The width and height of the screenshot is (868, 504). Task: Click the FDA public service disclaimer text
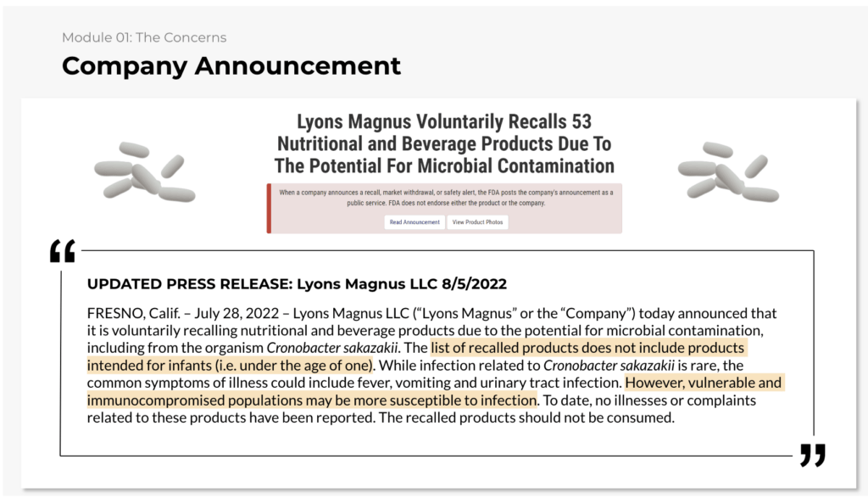click(446, 198)
